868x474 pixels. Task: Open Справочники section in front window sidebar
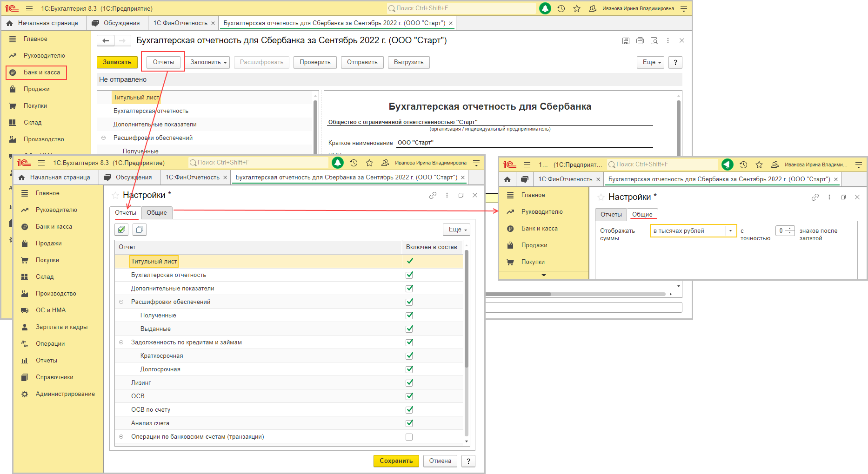click(x=54, y=377)
